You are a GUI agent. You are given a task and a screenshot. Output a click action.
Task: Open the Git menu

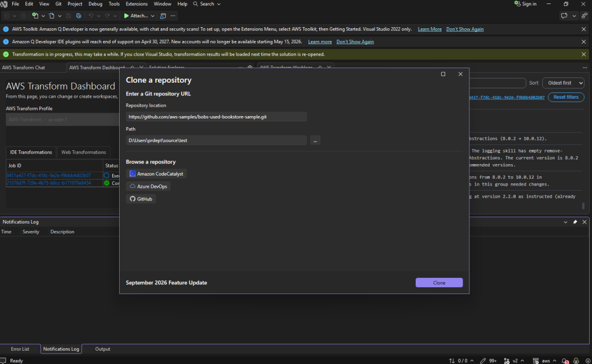pyautogui.click(x=58, y=4)
